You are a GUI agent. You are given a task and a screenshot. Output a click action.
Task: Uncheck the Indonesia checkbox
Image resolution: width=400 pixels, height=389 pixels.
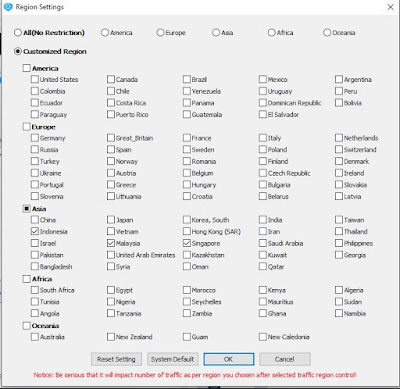coord(35,231)
